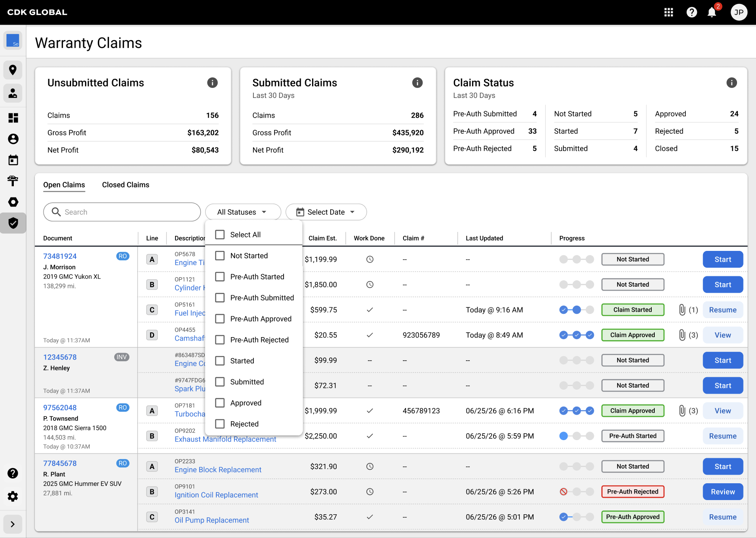
Task: Expand the sidebar with the chevron arrow
Action: pyautogui.click(x=13, y=524)
